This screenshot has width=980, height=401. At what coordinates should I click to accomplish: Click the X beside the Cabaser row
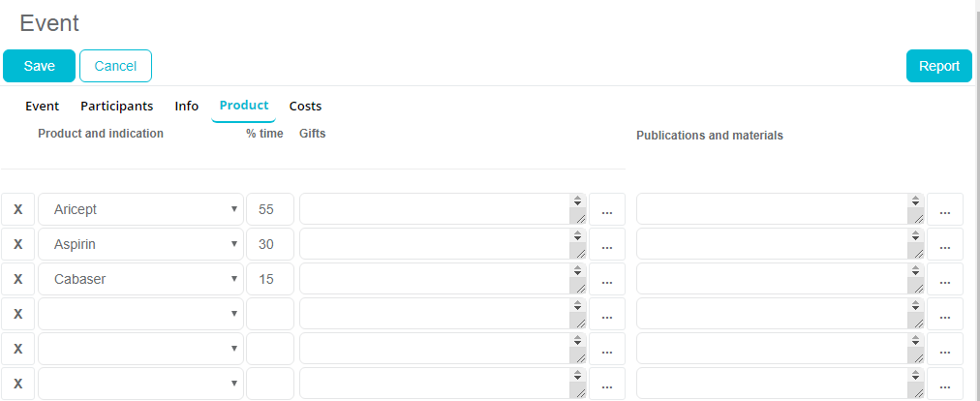pyautogui.click(x=17, y=279)
